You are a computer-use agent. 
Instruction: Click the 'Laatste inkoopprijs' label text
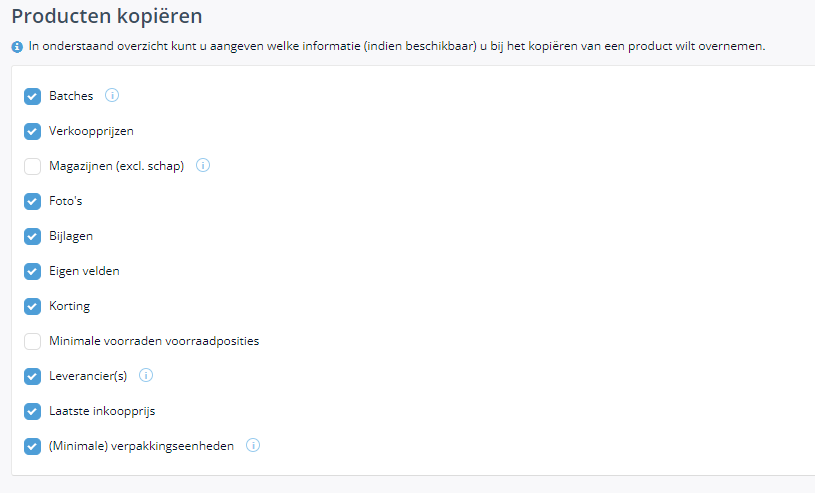tap(102, 411)
